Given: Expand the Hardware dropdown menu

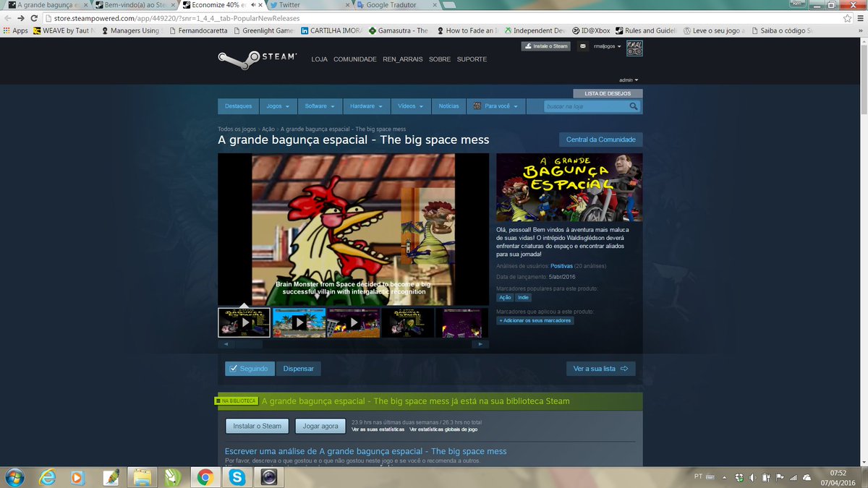Looking at the screenshot, I should pyautogui.click(x=367, y=106).
